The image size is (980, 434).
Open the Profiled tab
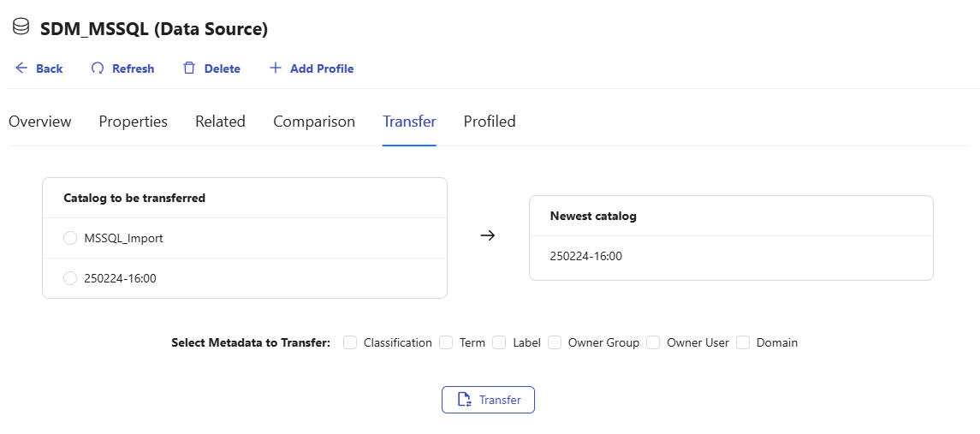coord(490,122)
